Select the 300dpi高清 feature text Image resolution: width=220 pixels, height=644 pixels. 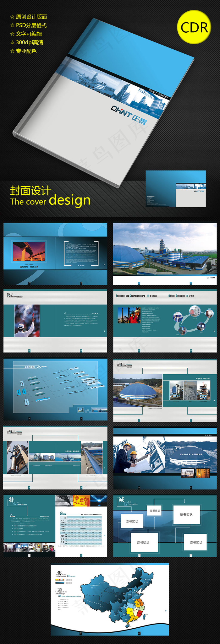(x=30, y=42)
